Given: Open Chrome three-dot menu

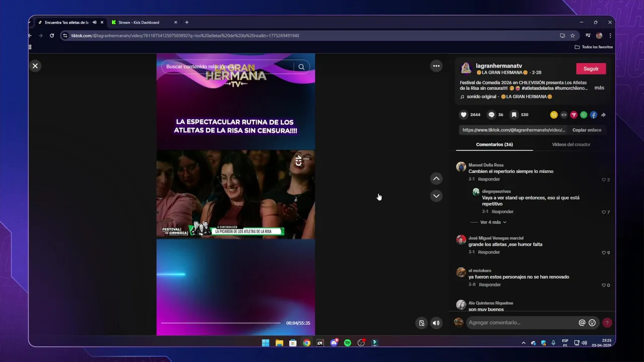Looking at the screenshot, I should (x=610, y=36).
